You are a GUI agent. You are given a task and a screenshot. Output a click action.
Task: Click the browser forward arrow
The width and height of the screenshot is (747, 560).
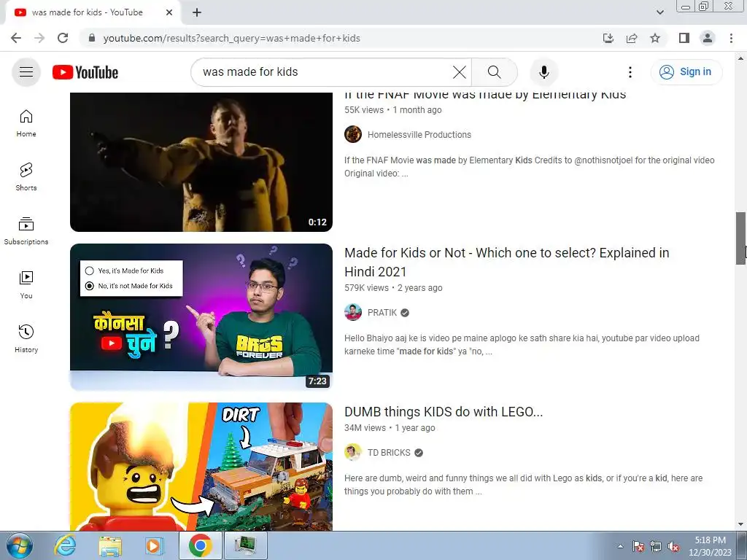pyautogui.click(x=39, y=38)
